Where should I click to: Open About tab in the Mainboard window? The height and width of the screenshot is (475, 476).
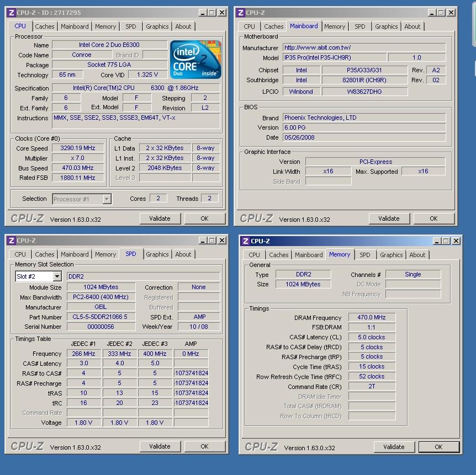pyautogui.click(x=412, y=26)
